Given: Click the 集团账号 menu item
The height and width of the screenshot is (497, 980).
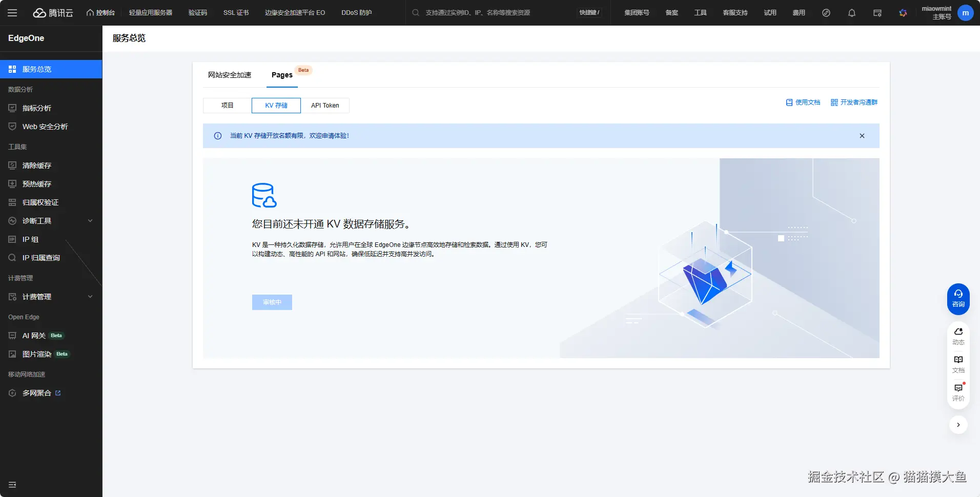Looking at the screenshot, I should tap(637, 13).
